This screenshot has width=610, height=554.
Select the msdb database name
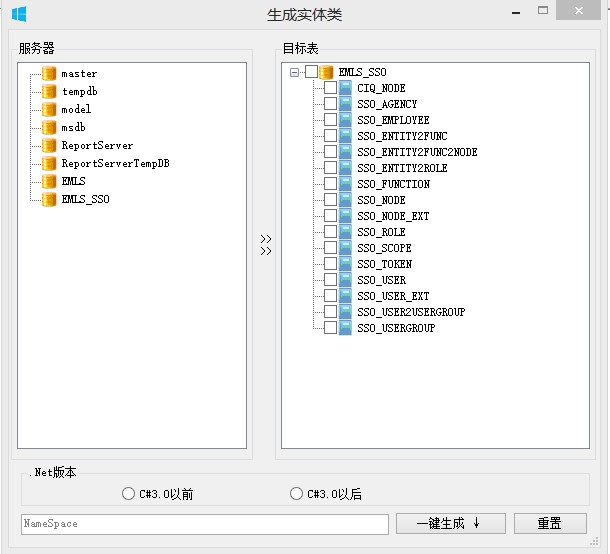pos(74,127)
